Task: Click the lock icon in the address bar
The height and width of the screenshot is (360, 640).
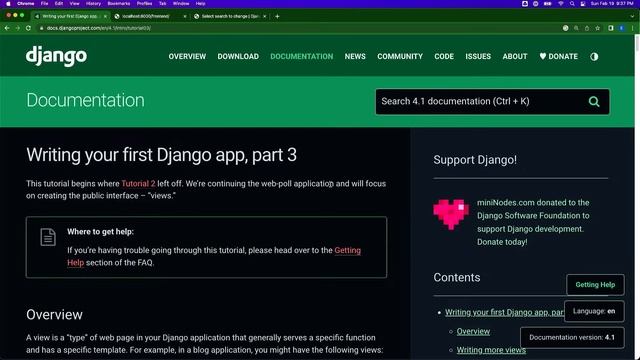Action: click(x=41, y=28)
